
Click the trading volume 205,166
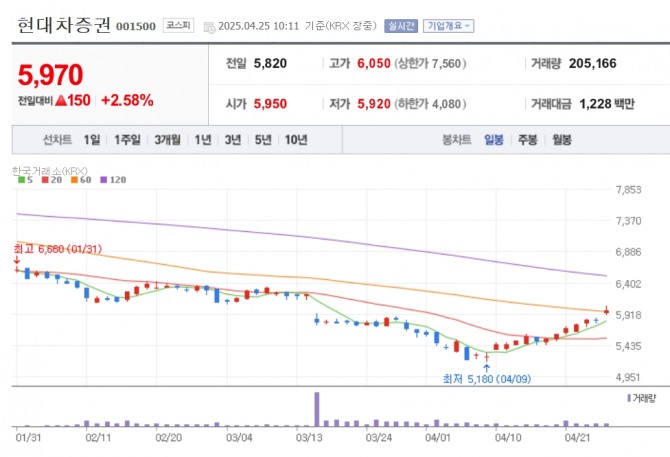pyautogui.click(x=593, y=64)
